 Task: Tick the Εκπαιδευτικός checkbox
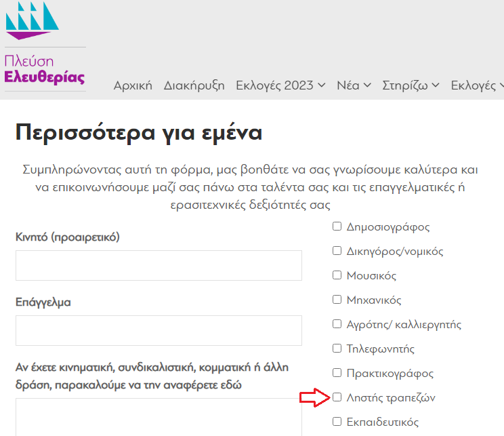coord(337,422)
